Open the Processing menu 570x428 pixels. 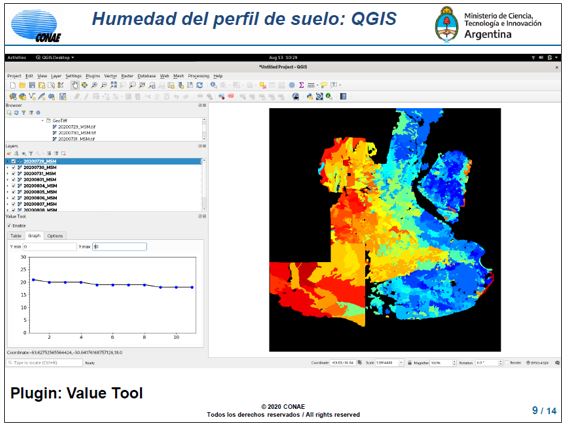click(x=198, y=76)
